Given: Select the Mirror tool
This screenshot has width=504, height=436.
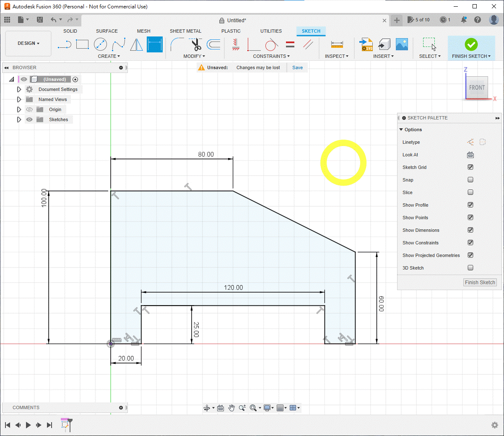Looking at the screenshot, I should [x=136, y=44].
